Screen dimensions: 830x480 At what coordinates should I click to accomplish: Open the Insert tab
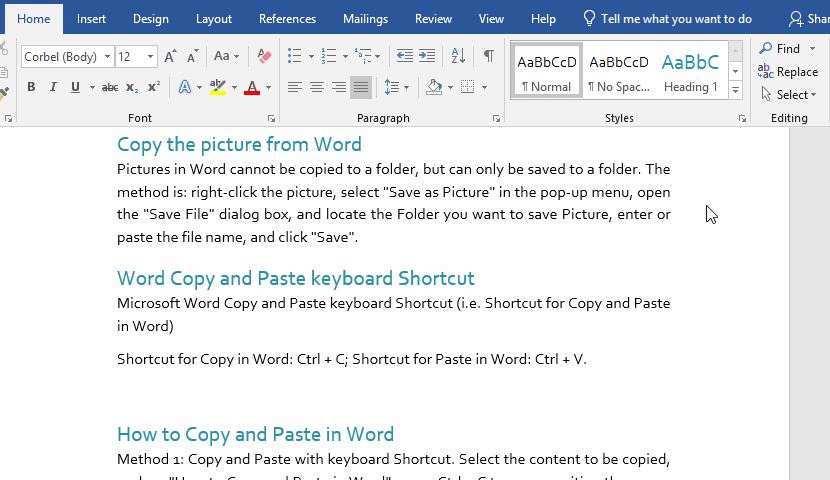pos(91,19)
